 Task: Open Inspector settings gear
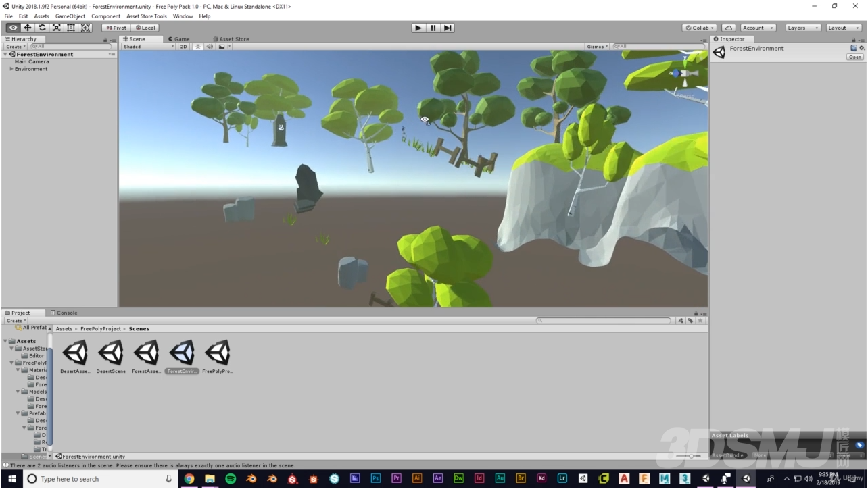pyautogui.click(x=862, y=48)
